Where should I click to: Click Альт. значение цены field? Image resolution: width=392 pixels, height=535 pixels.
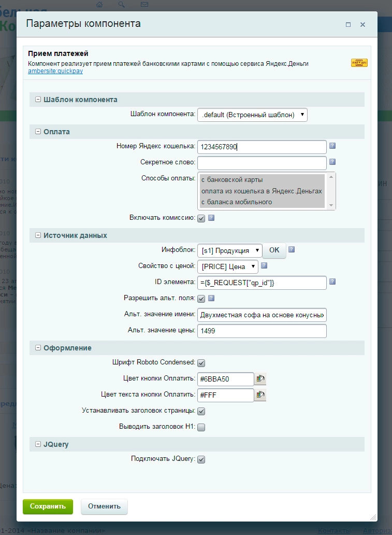(x=262, y=331)
